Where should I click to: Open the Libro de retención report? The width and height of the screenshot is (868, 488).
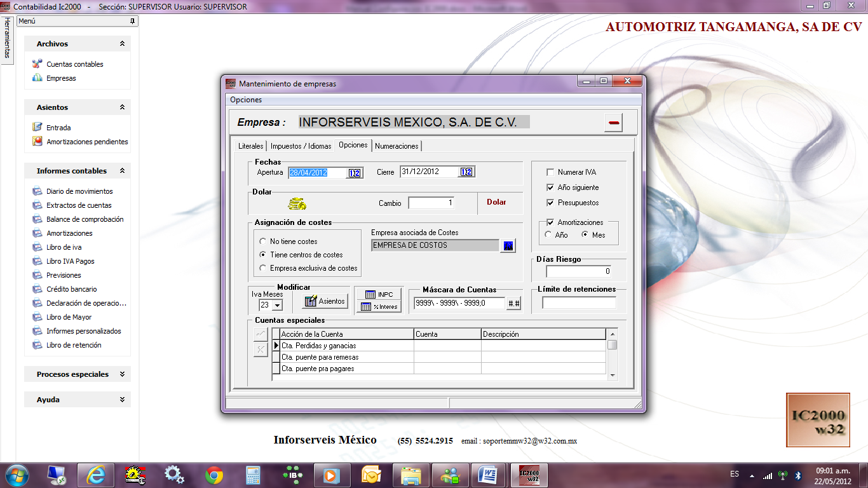(x=74, y=345)
